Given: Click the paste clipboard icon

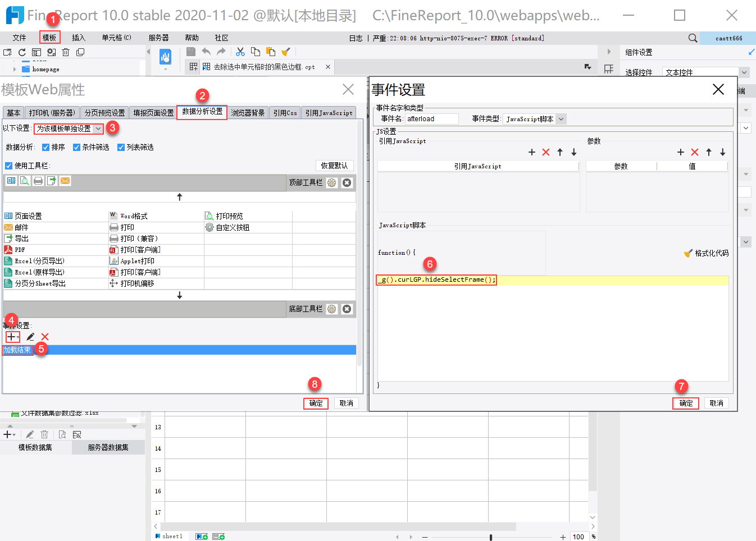Looking at the screenshot, I should coord(271,52).
